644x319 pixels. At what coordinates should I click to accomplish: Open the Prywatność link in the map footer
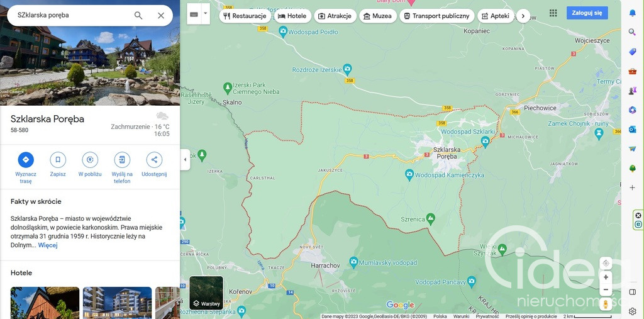(487, 316)
